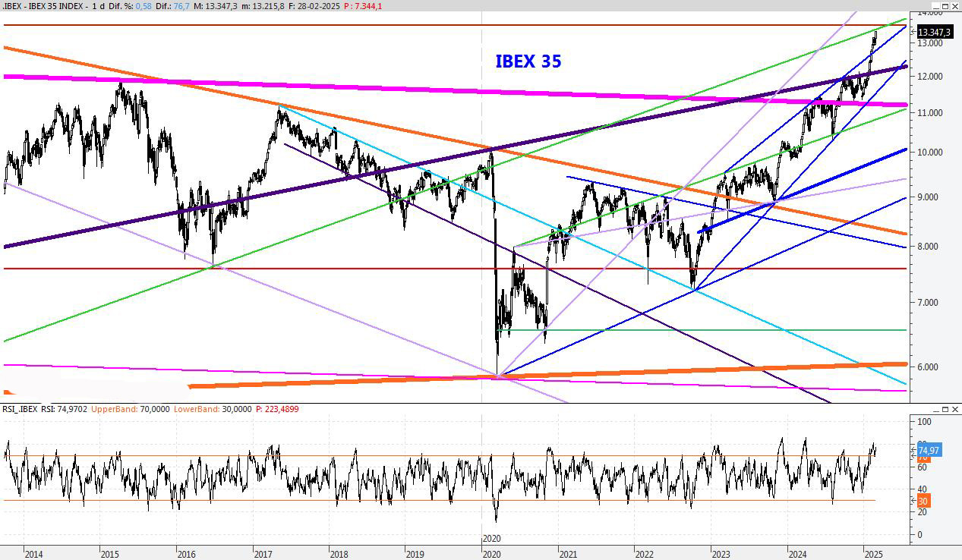Close the RSI indicator pane
This screenshot has width=962, height=560.
956,409
